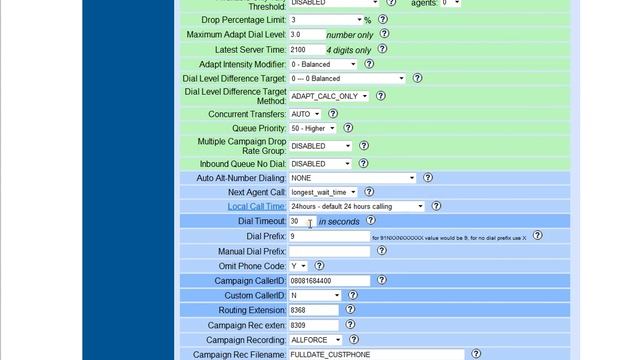Open help for Campaign Recording
640x360 pixels.
[354, 339]
